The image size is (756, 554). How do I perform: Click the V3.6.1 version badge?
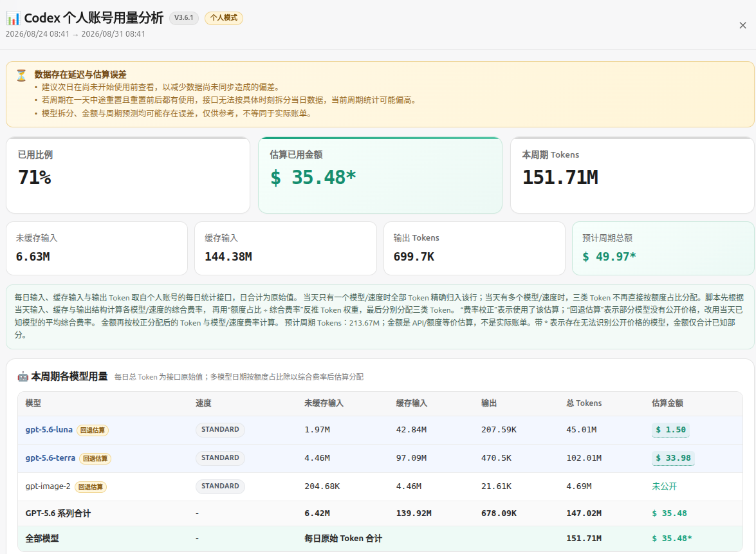tap(184, 18)
